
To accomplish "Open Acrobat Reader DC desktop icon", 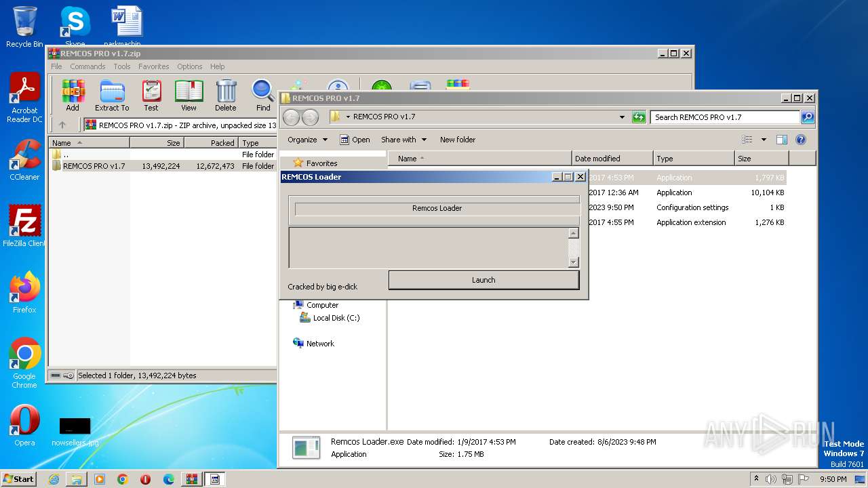I will [24, 98].
